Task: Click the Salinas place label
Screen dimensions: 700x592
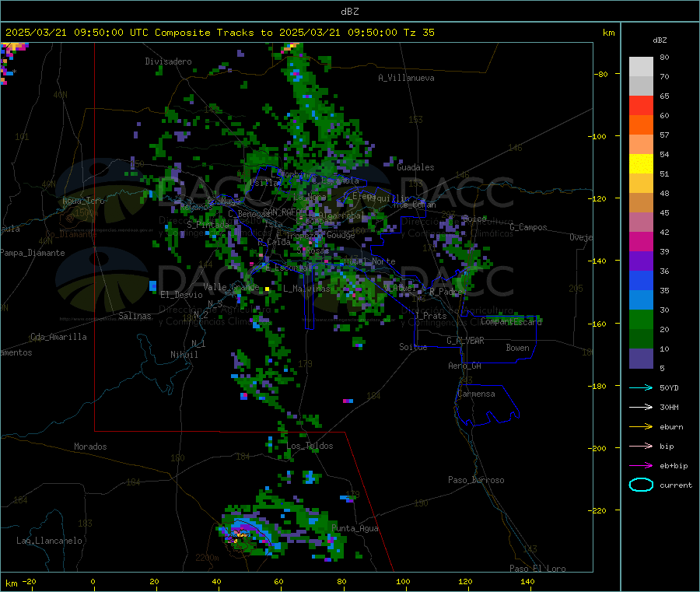Action: point(135,316)
